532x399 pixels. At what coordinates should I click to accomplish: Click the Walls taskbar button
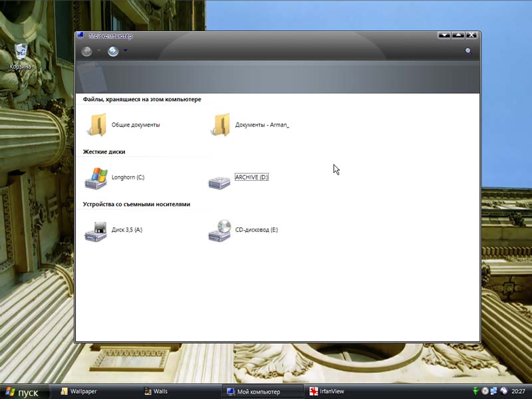pos(163,392)
